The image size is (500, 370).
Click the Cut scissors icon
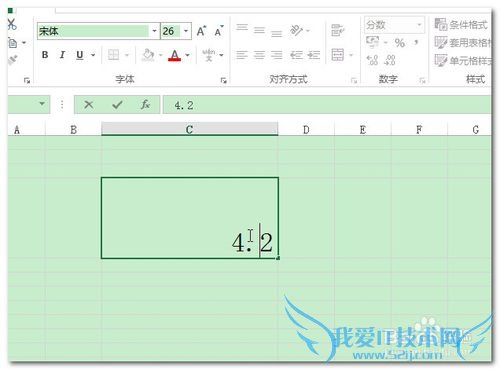pyautogui.click(x=12, y=24)
